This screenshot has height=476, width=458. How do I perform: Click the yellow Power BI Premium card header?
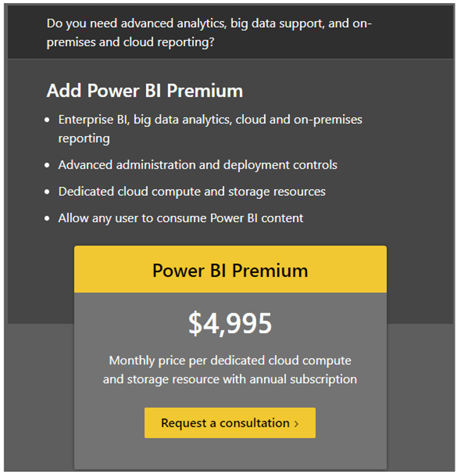(230, 270)
